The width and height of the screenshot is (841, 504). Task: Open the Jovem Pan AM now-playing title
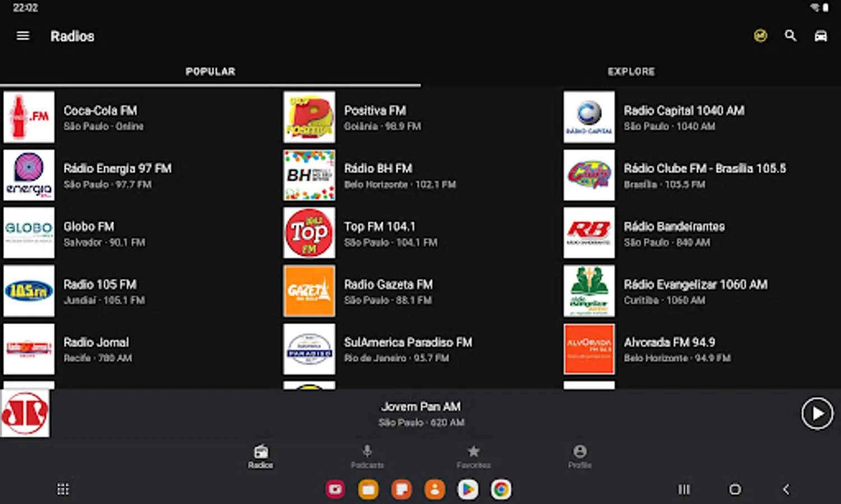(421, 407)
